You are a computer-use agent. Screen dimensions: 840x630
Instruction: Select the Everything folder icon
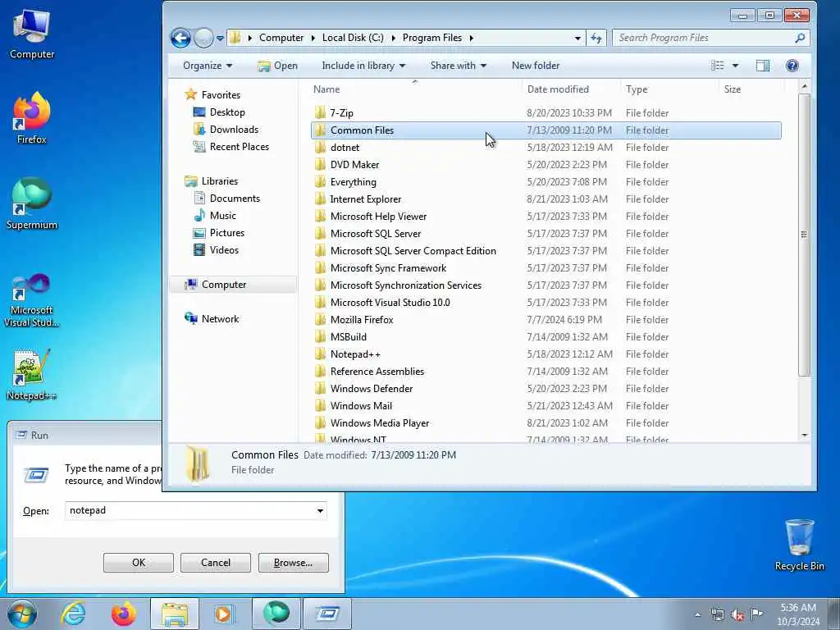[320, 181]
